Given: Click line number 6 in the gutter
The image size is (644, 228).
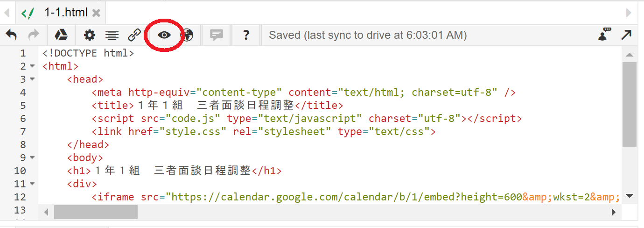Looking at the screenshot, I should coord(23,119).
